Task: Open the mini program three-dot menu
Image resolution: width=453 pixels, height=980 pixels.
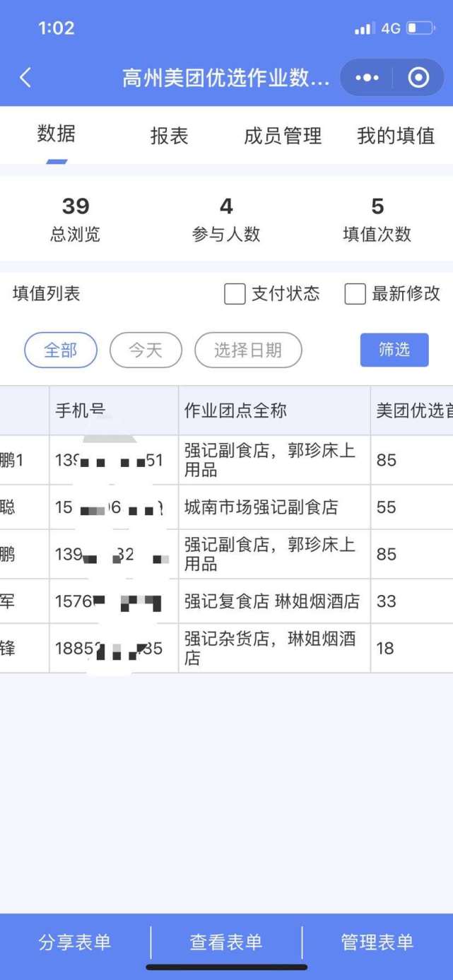Action: (367, 78)
